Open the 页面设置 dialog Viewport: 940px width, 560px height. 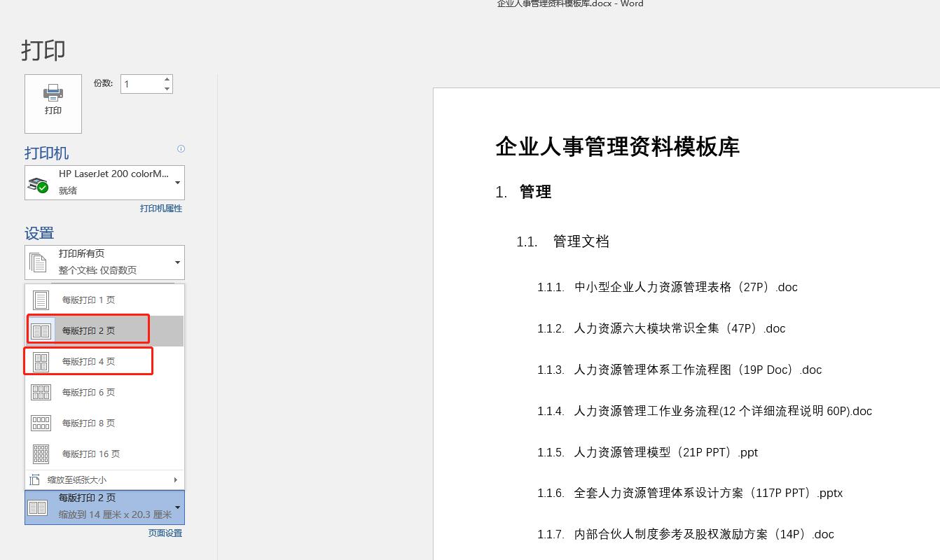point(165,533)
